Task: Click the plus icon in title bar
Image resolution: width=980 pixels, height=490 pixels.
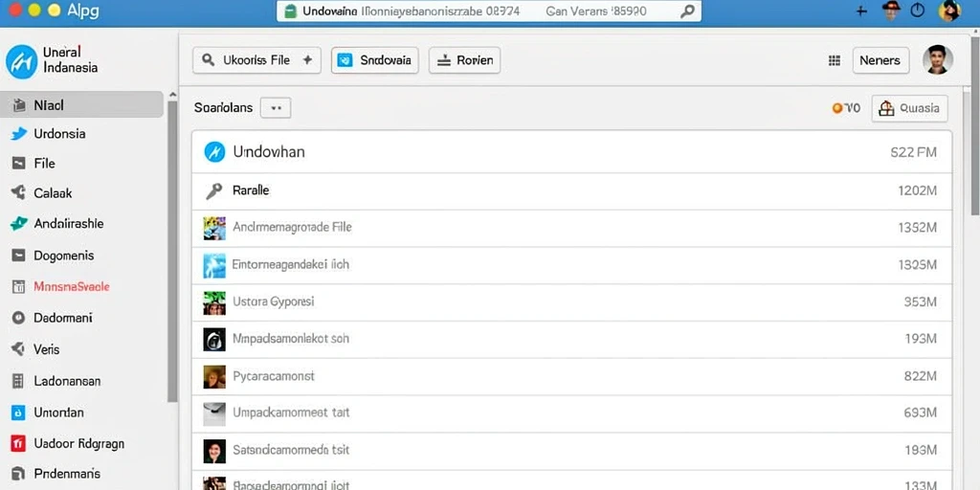Action: coord(861,11)
